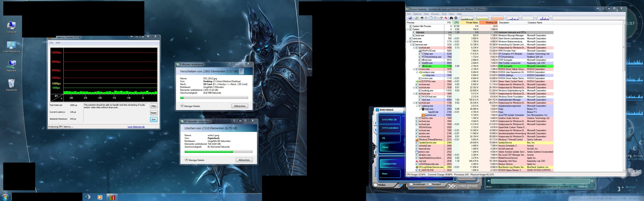Click the message input field below Process Explorer

[540, 181]
